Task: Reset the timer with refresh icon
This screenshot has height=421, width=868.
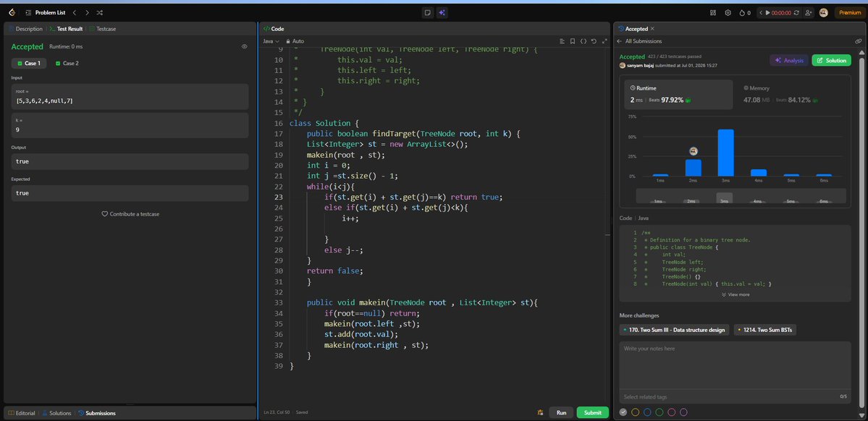Action: pyautogui.click(x=796, y=12)
